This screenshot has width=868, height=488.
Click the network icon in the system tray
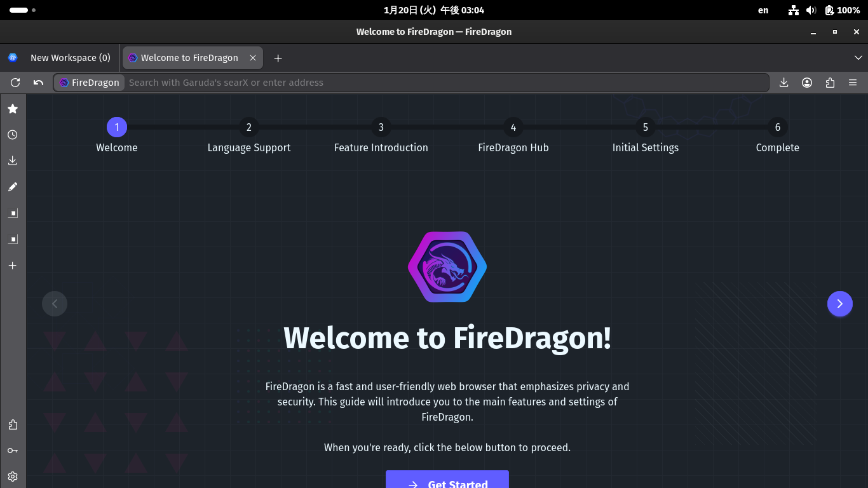click(x=794, y=10)
